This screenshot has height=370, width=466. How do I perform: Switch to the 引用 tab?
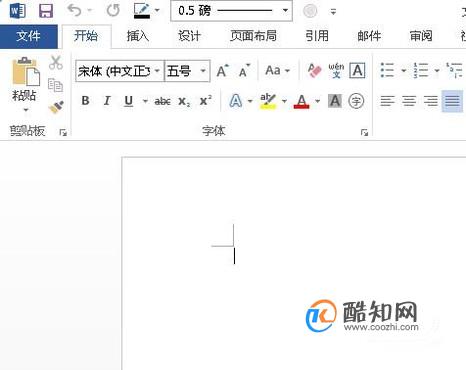[x=317, y=36]
